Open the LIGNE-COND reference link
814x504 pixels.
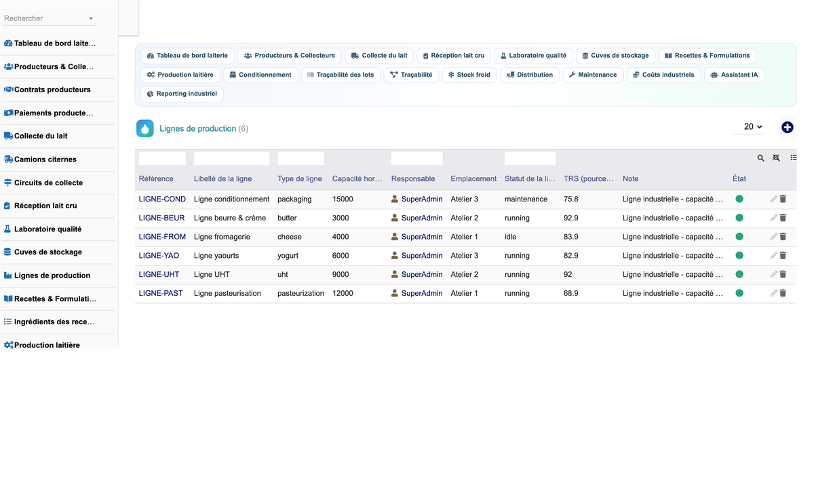(x=162, y=199)
